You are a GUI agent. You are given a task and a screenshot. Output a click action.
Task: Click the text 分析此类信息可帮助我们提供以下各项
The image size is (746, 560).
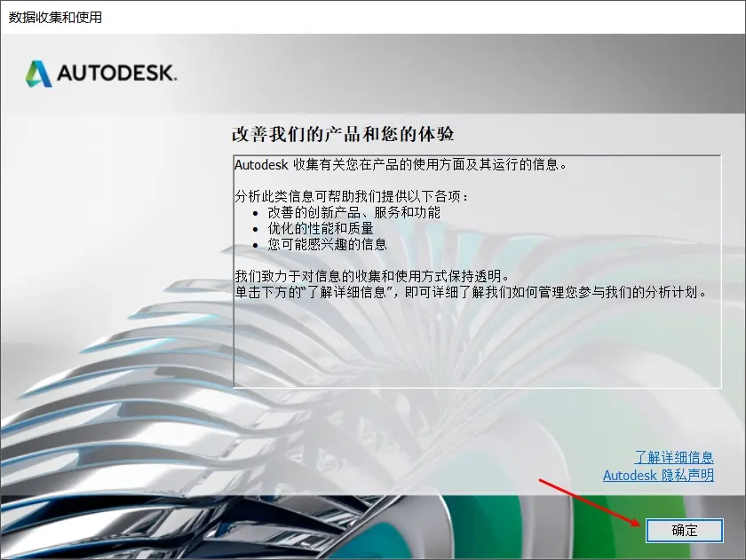coord(351,196)
